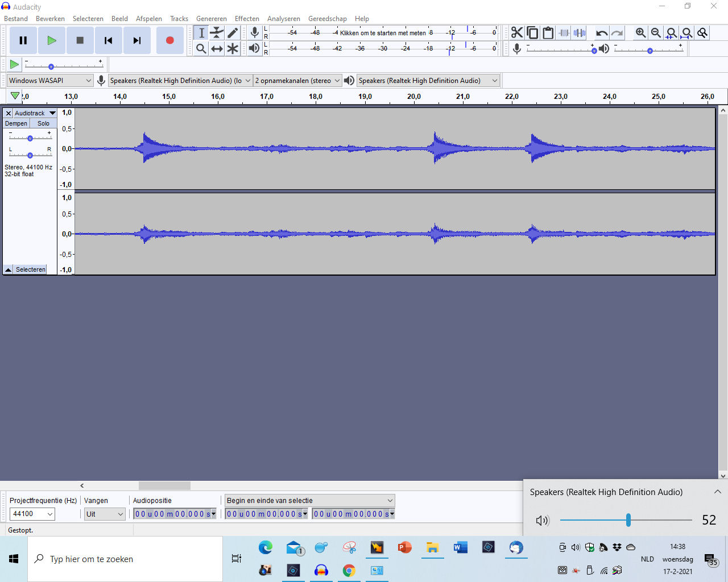The image size is (728, 582).
Task: Click the Selecteren button under track
Action: click(31, 269)
